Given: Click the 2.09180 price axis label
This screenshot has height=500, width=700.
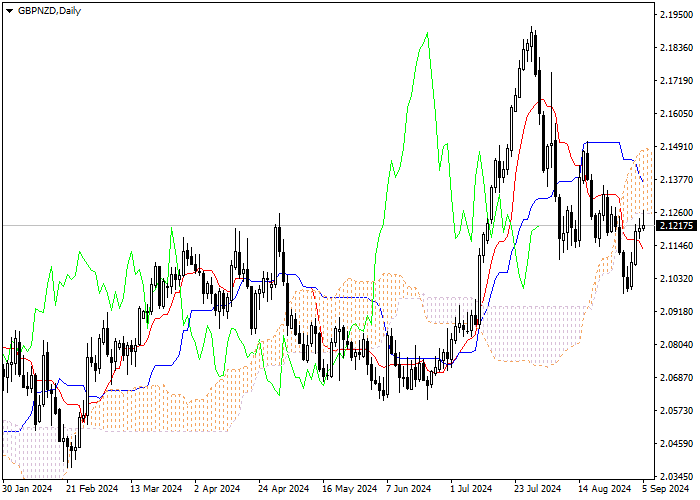Looking at the screenshot, I should coord(676,312).
